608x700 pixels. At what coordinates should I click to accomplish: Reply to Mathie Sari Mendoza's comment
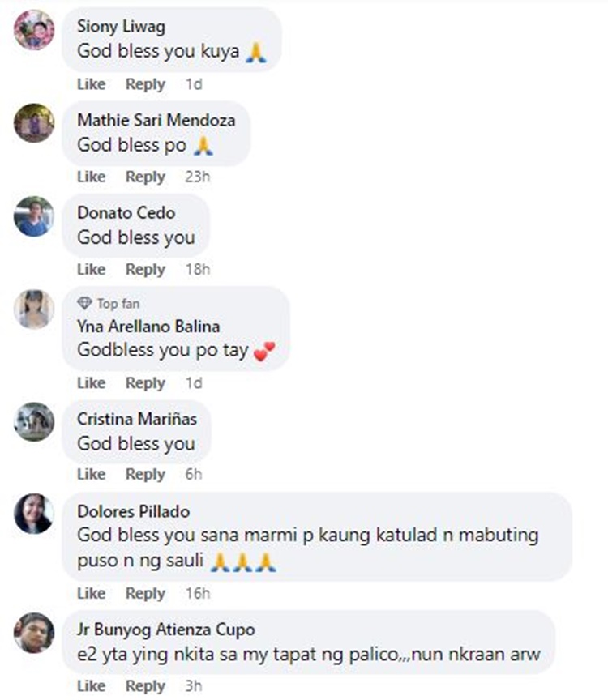[x=146, y=177]
